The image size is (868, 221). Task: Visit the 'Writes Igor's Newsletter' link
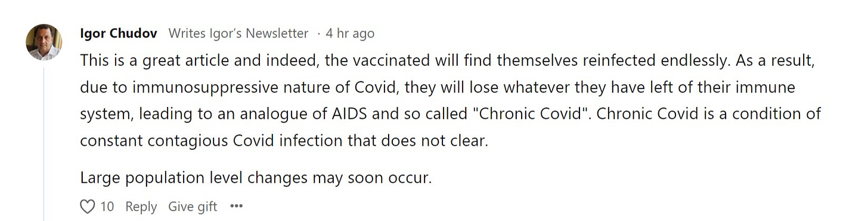point(238,33)
